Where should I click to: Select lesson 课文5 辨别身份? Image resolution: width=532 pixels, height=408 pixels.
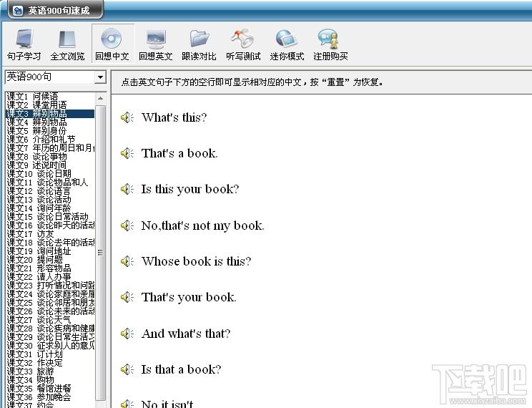click(x=50, y=131)
